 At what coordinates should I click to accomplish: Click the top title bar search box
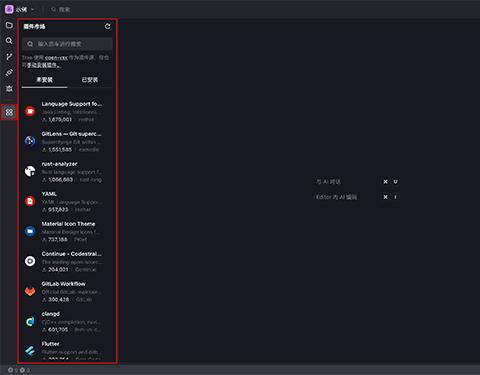click(61, 9)
